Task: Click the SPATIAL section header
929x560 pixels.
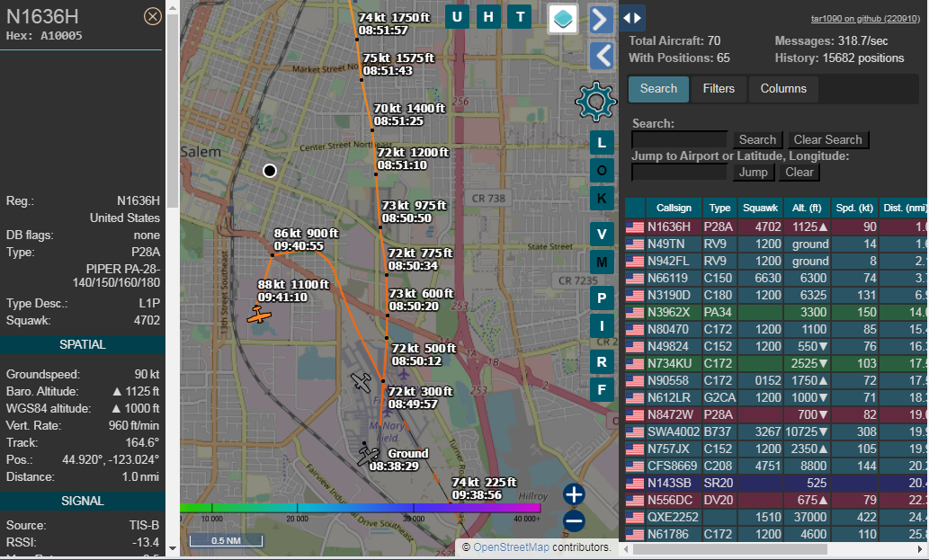Action: coord(83,344)
